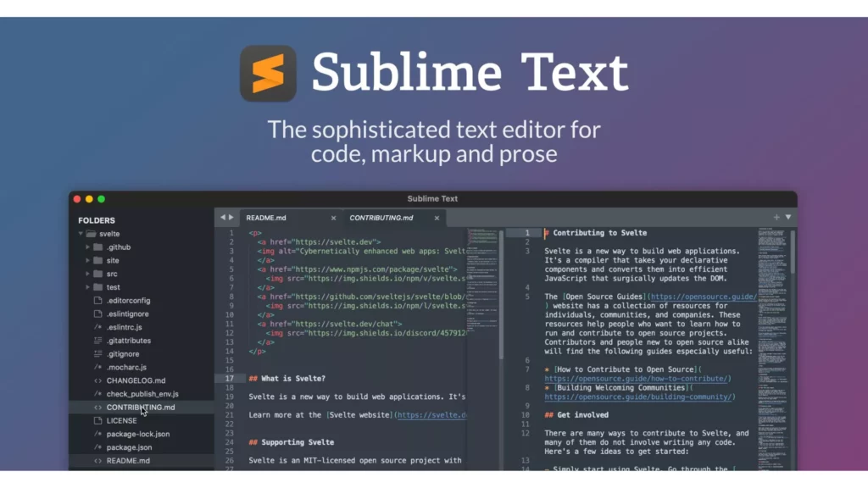Click the .gitattributes file icon
Screen dimensions: 868x488
[x=98, y=341]
